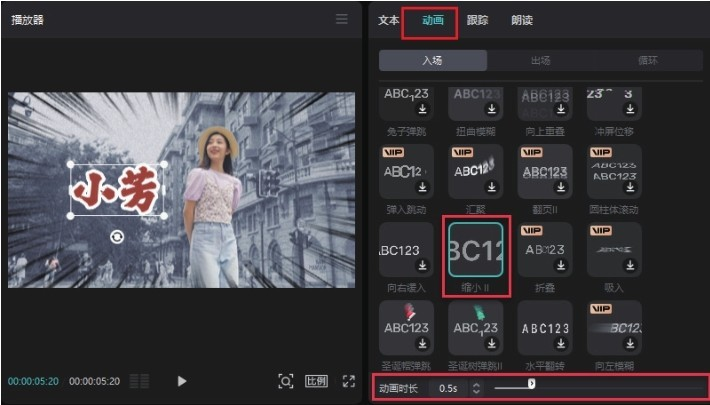Download the 圆柱体滚动 animation
This screenshot has height=405, width=710.
[x=630, y=187]
